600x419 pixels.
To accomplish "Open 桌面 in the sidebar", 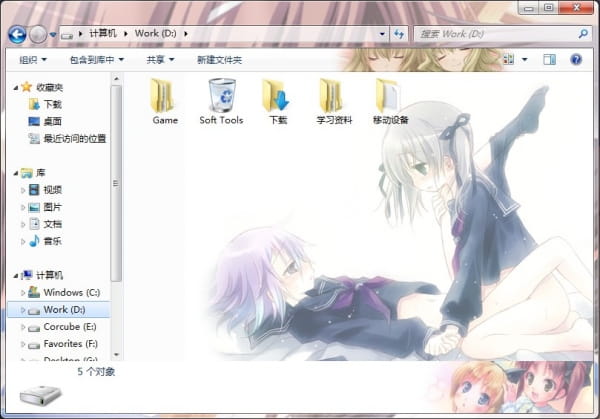I will click(52, 122).
